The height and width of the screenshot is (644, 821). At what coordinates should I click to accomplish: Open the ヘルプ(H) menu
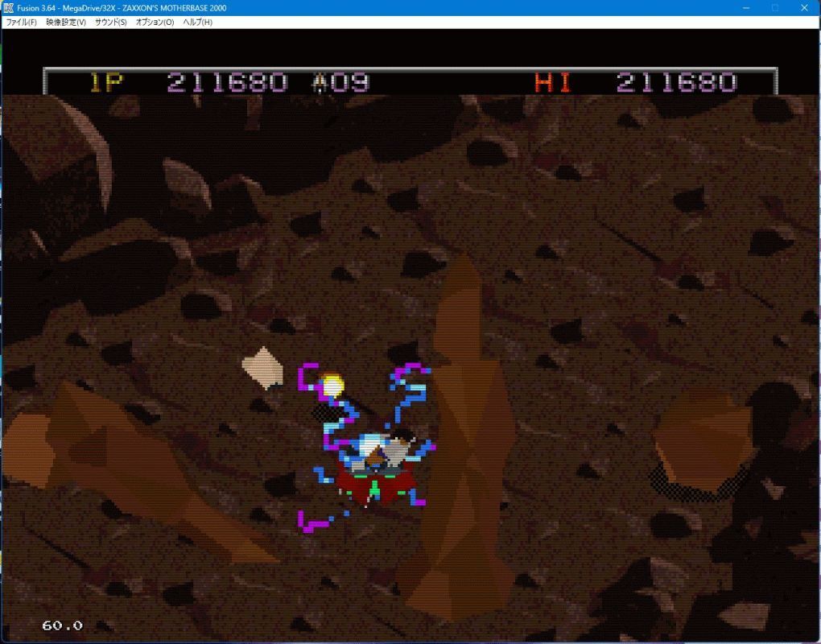coord(198,23)
